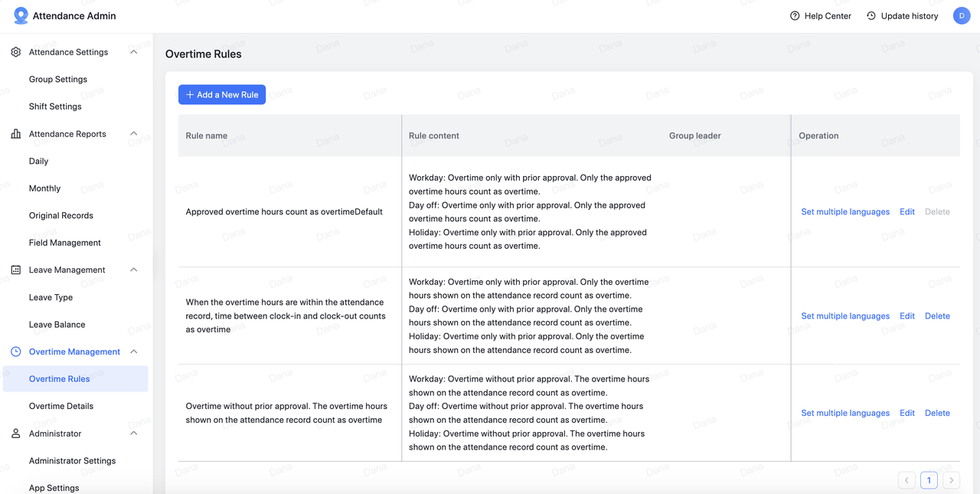Click the Attendance Settings gear icon
The image size is (980, 494).
[x=16, y=52]
